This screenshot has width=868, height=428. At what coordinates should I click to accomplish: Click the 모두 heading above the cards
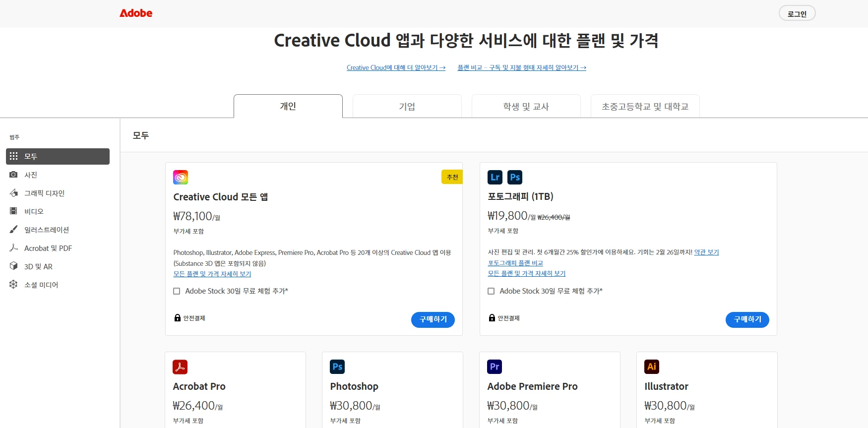tap(141, 135)
